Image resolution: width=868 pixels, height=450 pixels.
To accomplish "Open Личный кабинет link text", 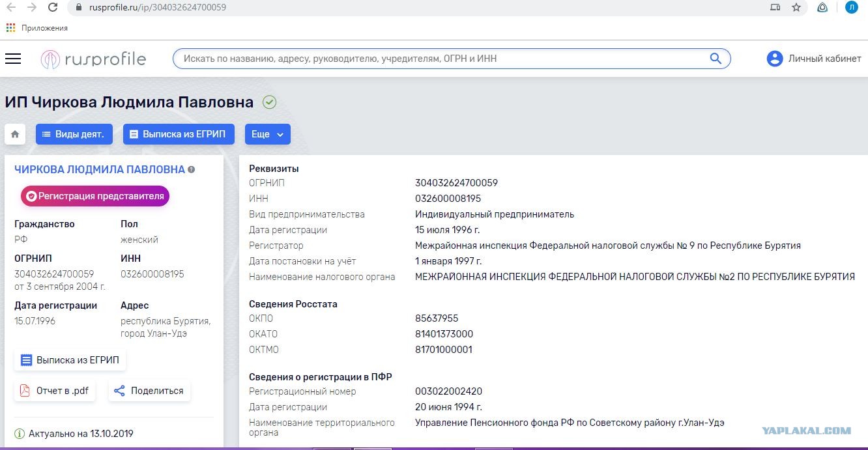I will pos(825,59).
